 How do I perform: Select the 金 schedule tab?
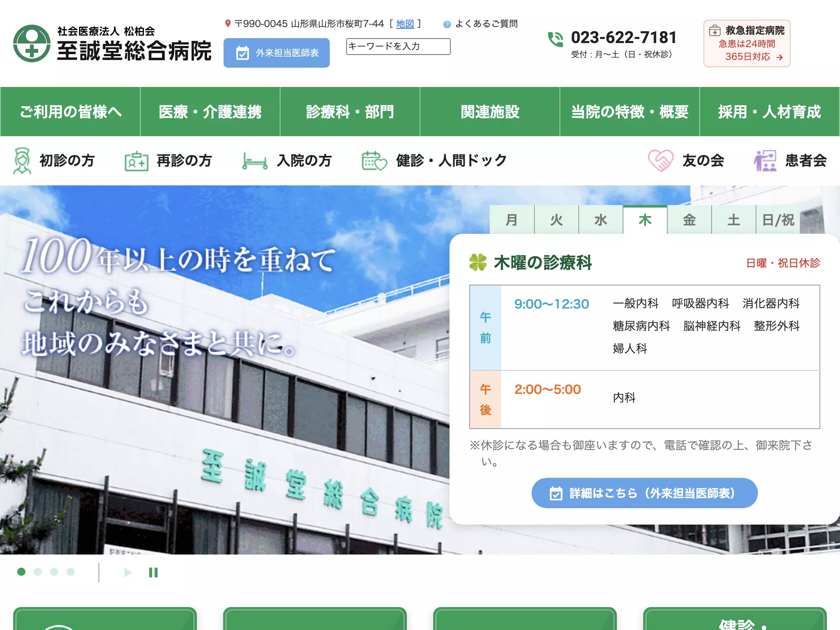pos(689,220)
